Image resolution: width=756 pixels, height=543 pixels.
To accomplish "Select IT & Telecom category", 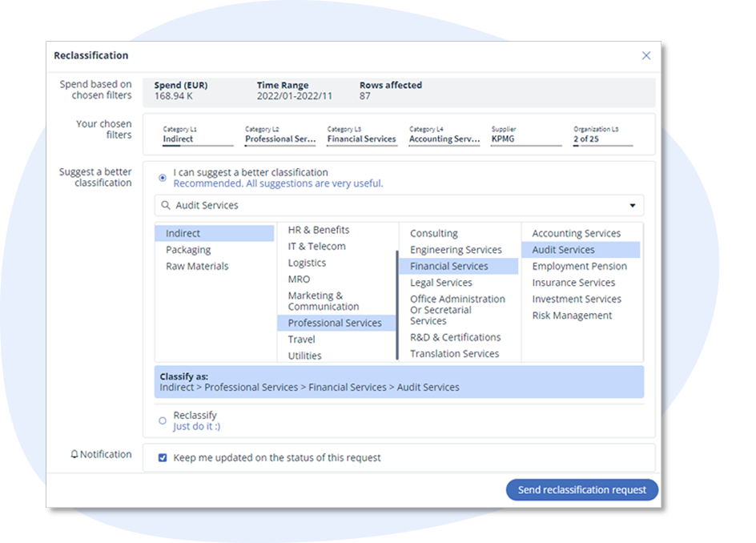I will click(x=316, y=247).
